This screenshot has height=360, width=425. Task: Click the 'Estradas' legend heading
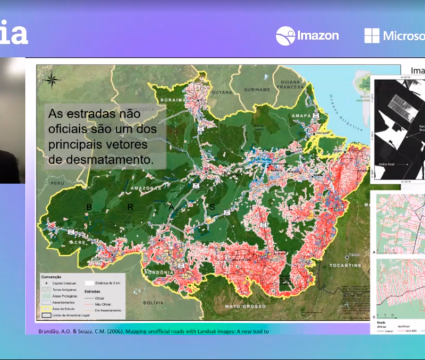pyautogui.click(x=92, y=291)
